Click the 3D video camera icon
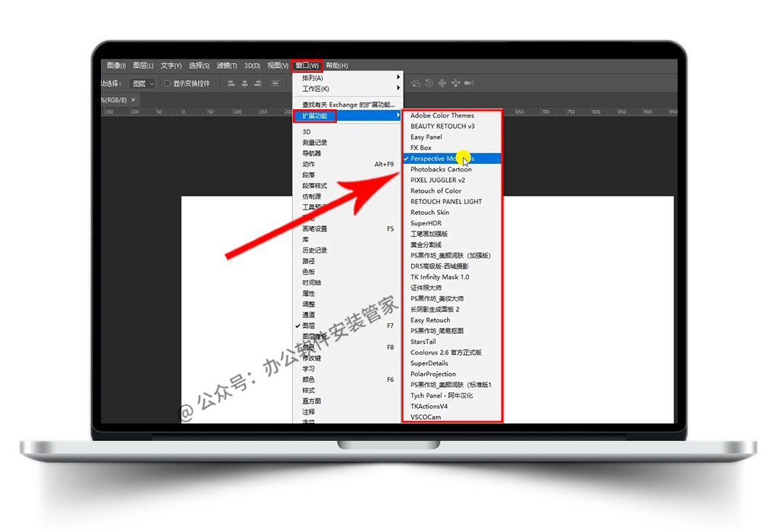The height and width of the screenshot is (532, 777). click(469, 83)
